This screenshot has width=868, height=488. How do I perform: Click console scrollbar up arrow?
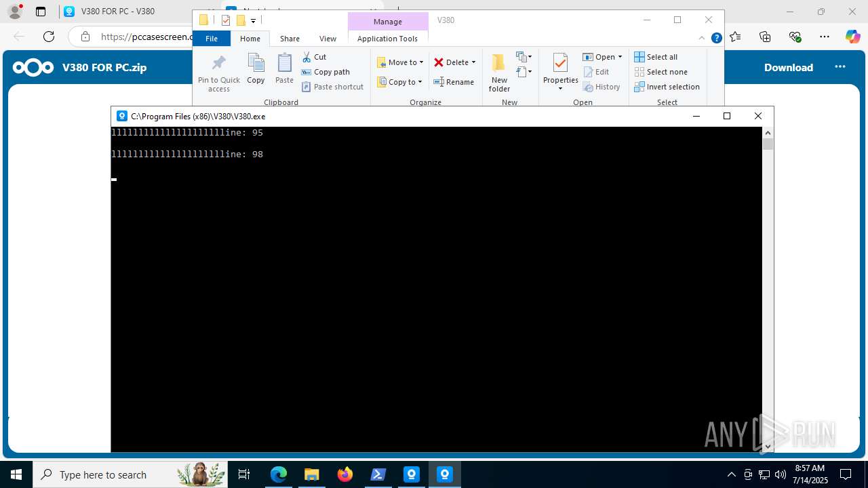click(x=768, y=133)
